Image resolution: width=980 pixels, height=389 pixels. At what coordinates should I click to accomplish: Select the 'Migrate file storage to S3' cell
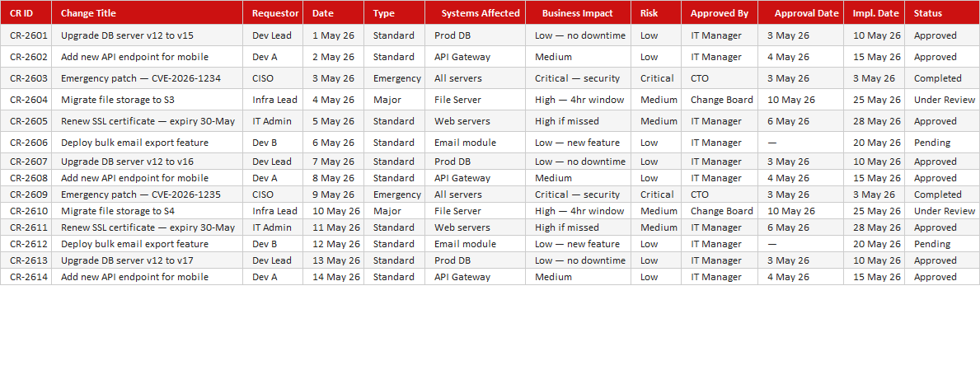coord(147,100)
